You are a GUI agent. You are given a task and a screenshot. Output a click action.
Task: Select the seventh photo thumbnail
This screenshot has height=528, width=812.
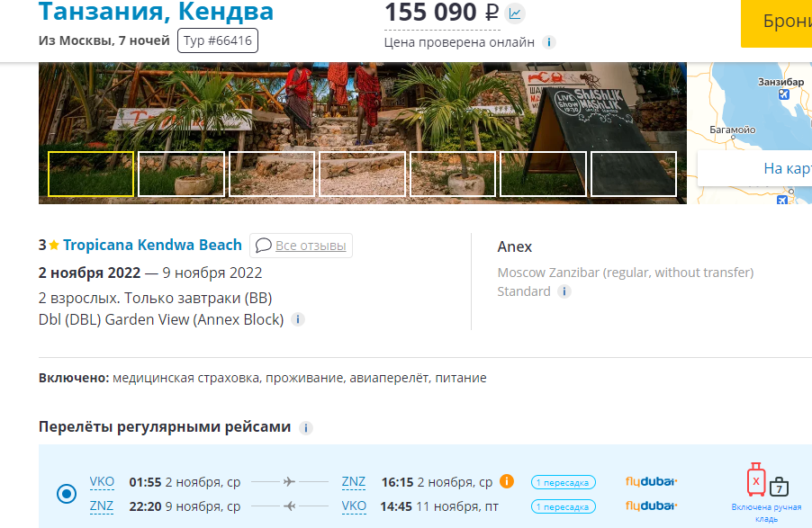tap(634, 174)
